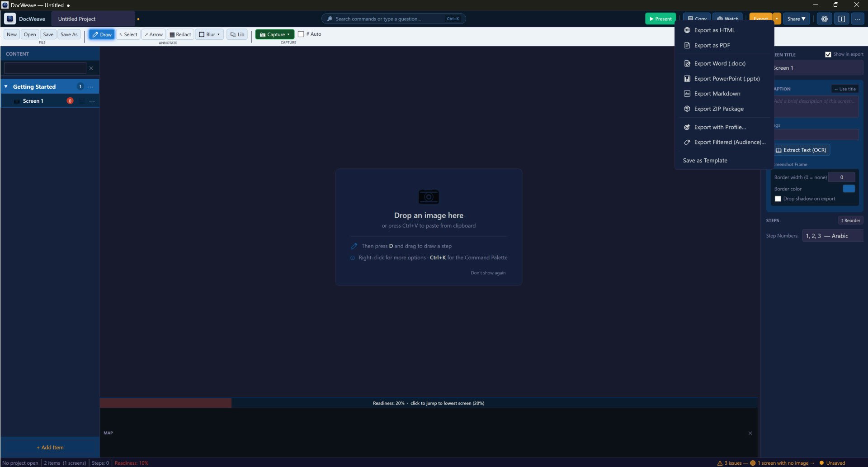Focus the Border width value field
Viewport: 868px width, 467px height.
click(841, 177)
